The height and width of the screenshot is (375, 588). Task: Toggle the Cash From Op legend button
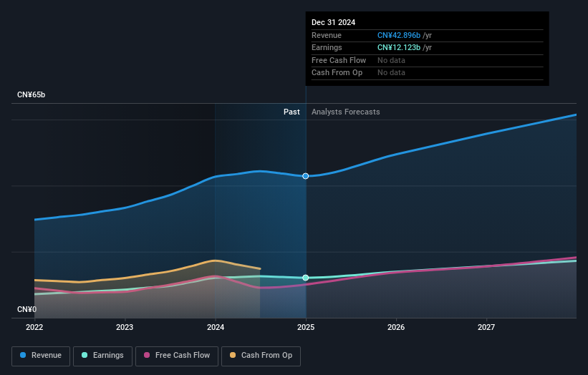261,356
